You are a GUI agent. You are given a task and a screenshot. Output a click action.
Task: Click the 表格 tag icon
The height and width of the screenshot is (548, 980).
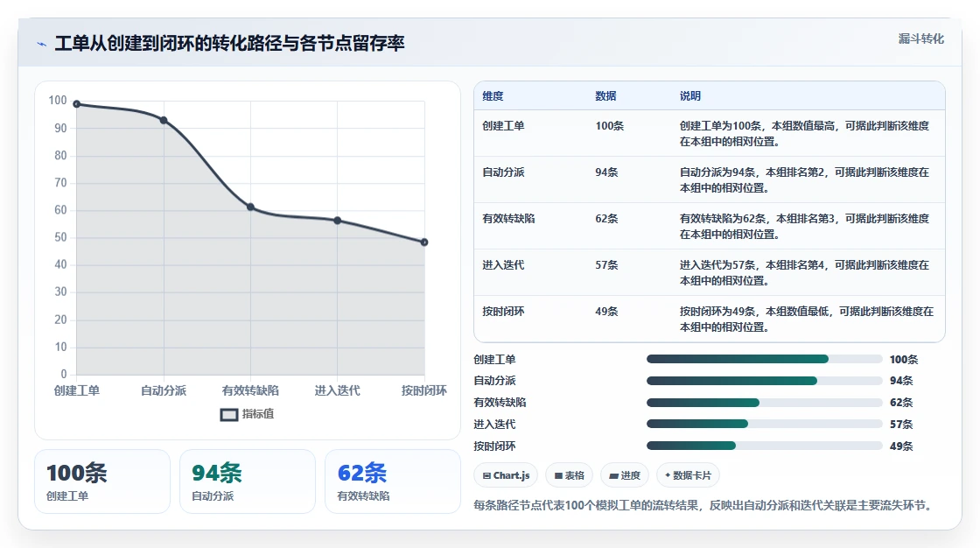click(x=558, y=476)
